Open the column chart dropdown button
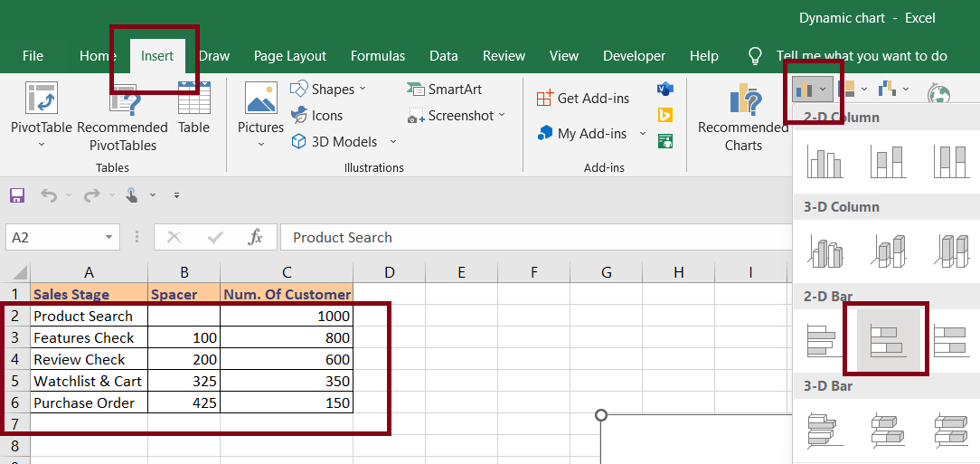This screenshot has width=980, height=464. pyautogui.click(x=813, y=90)
